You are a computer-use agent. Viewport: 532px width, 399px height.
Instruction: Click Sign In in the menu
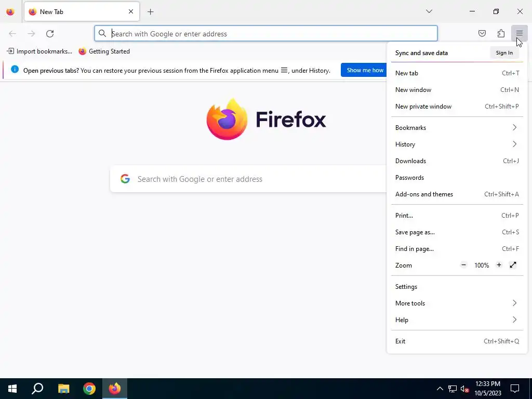click(504, 52)
